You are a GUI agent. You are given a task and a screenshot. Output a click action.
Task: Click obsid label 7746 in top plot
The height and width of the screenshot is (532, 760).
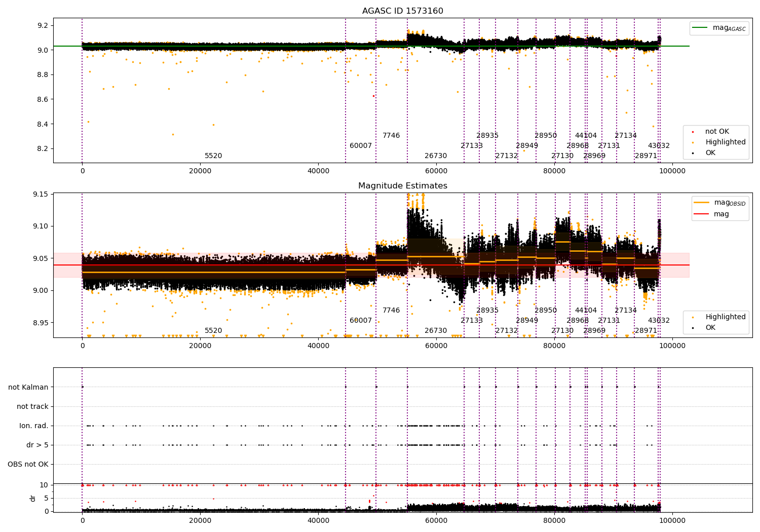[391, 136]
